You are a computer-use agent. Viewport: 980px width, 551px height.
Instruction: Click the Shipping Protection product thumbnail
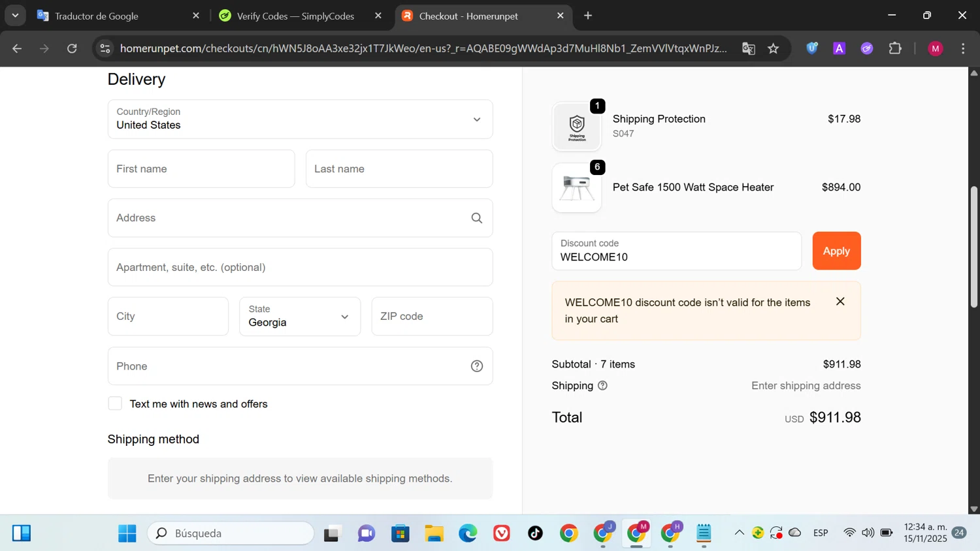coord(576,126)
